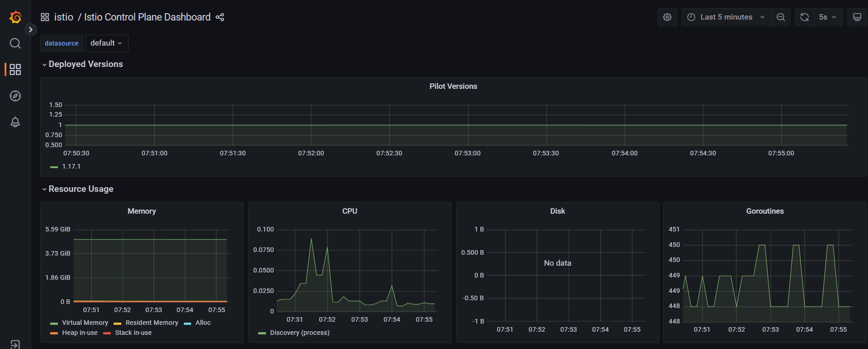Screen dimensions: 868x349
Task: Click the datasource variable label
Action: 62,43
